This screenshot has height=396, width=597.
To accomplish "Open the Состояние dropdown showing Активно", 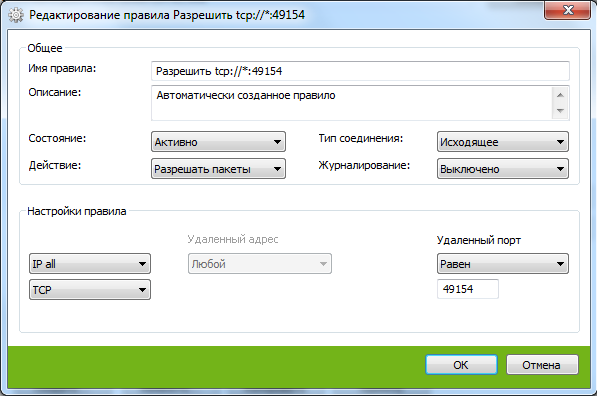I will (x=218, y=142).
